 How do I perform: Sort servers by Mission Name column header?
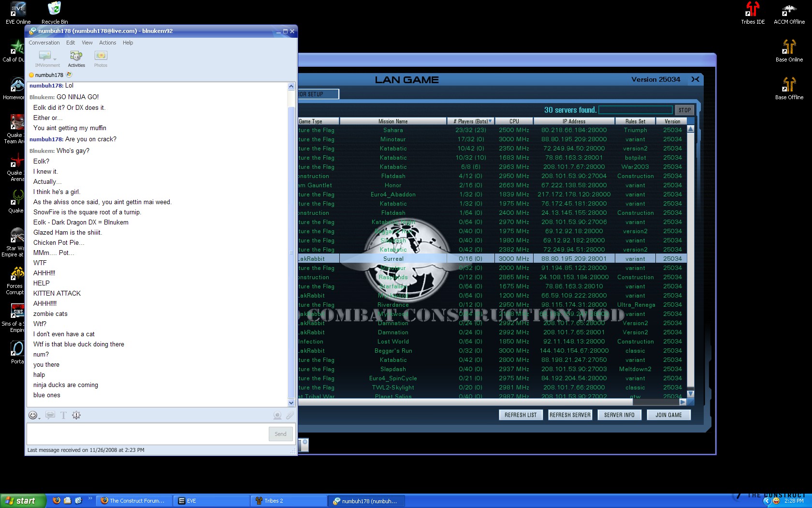(393, 121)
